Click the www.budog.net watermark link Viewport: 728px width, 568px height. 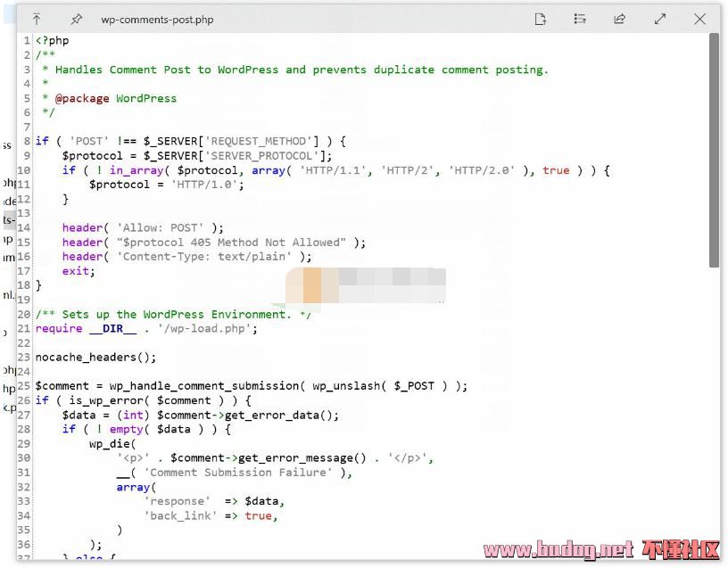558,549
